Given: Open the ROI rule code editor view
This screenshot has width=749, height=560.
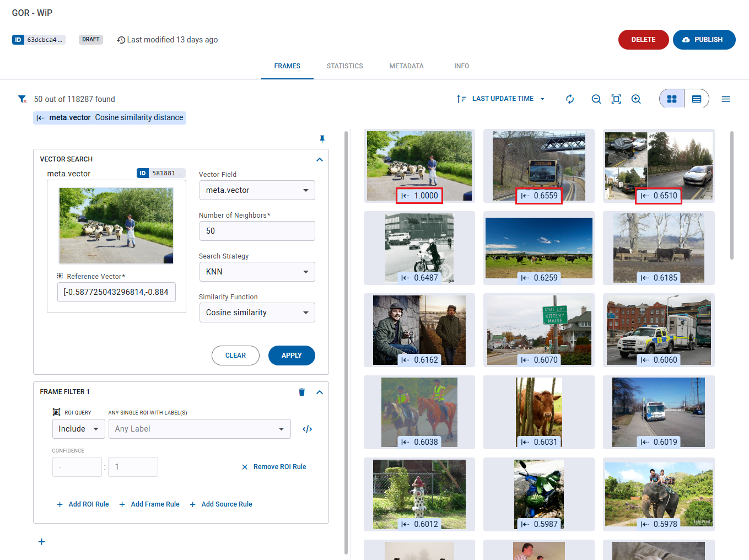Looking at the screenshot, I should coord(307,429).
